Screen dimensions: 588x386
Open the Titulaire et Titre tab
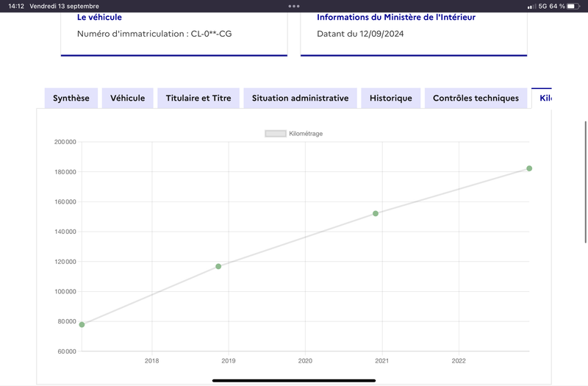[198, 98]
